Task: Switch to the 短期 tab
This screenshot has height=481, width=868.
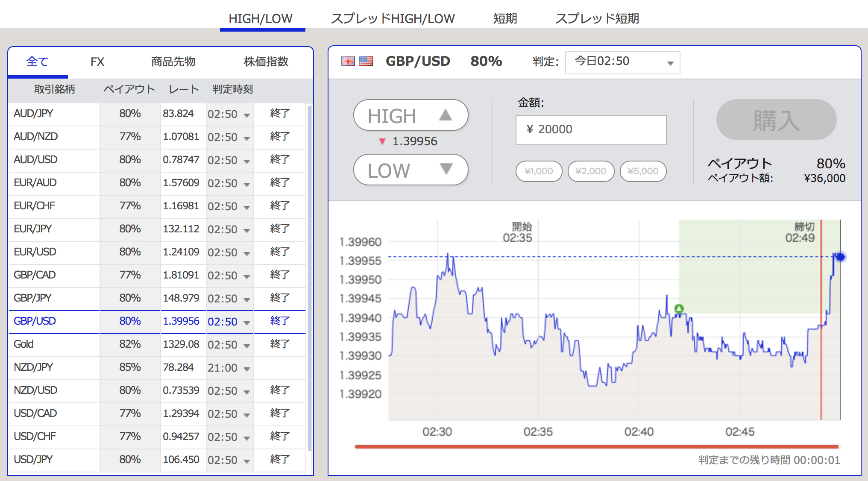Action: click(x=505, y=18)
